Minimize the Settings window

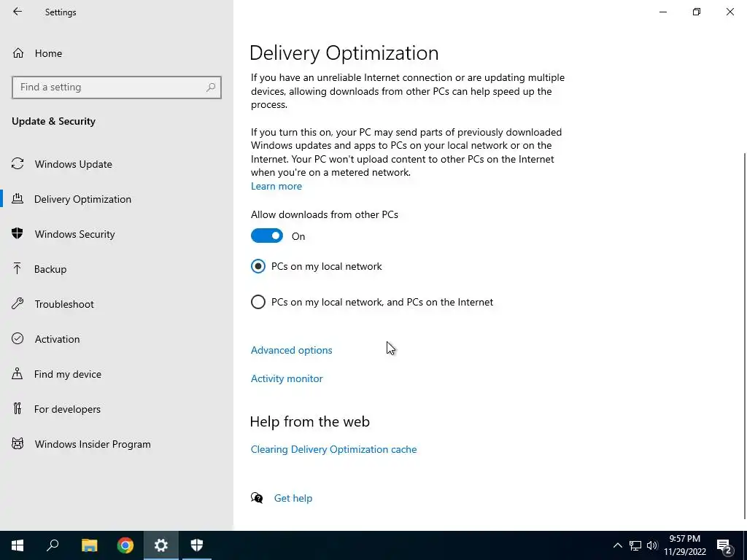point(663,12)
